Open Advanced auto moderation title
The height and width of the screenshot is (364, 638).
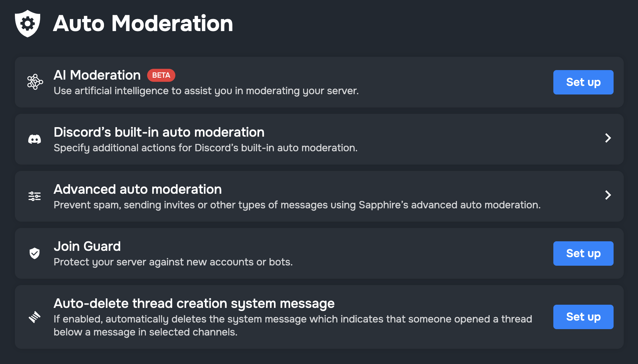[x=138, y=189]
